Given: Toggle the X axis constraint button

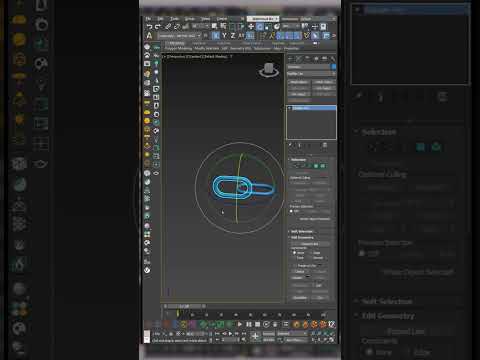Looking at the screenshot, I should click(216, 36).
